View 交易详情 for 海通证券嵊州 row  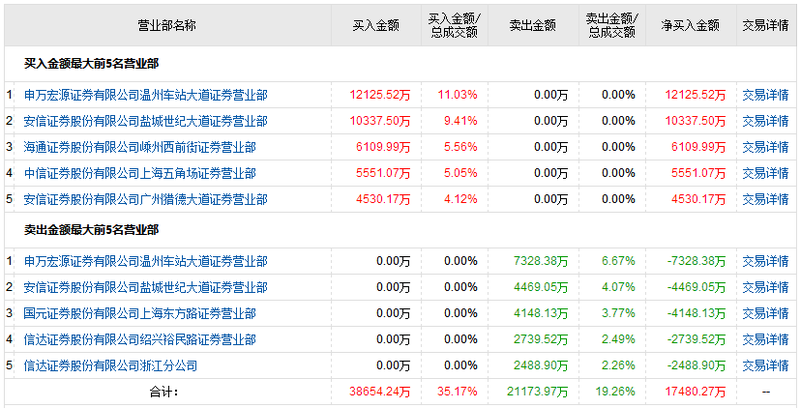765,147
